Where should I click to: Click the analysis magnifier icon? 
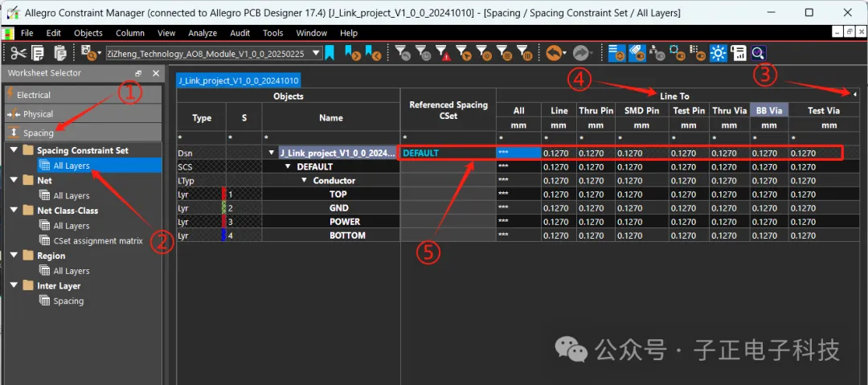pyautogui.click(x=759, y=53)
